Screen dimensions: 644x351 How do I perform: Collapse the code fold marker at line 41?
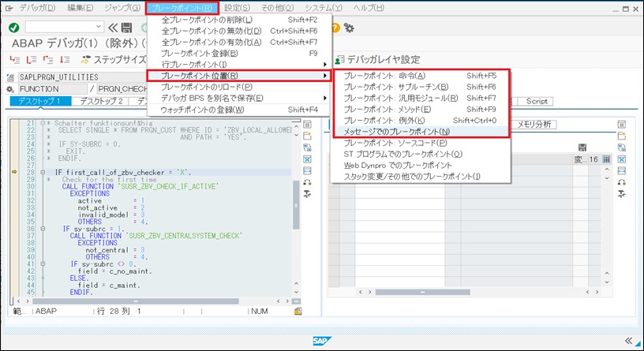(x=43, y=264)
